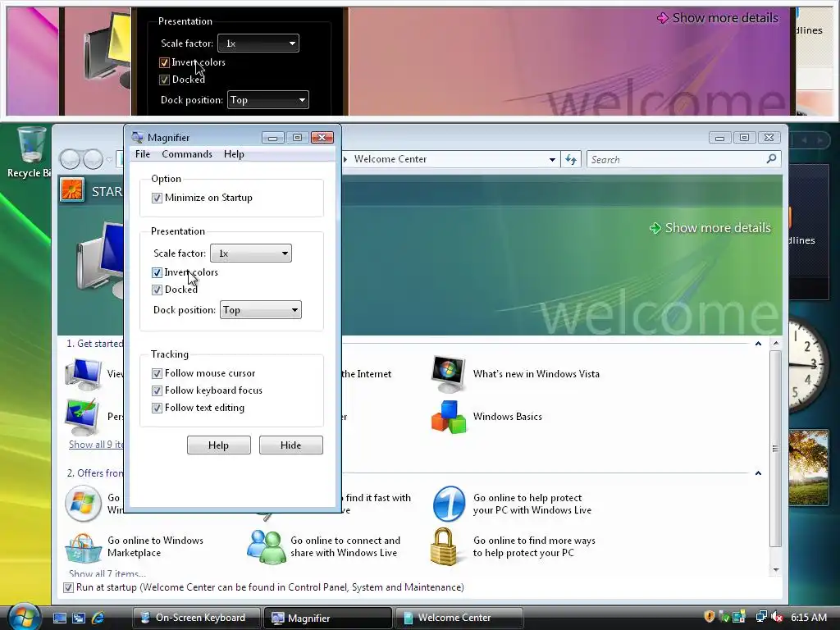Click the Windows Start orb
Image resolution: width=840 pixels, height=630 pixels.
point(23,617)
